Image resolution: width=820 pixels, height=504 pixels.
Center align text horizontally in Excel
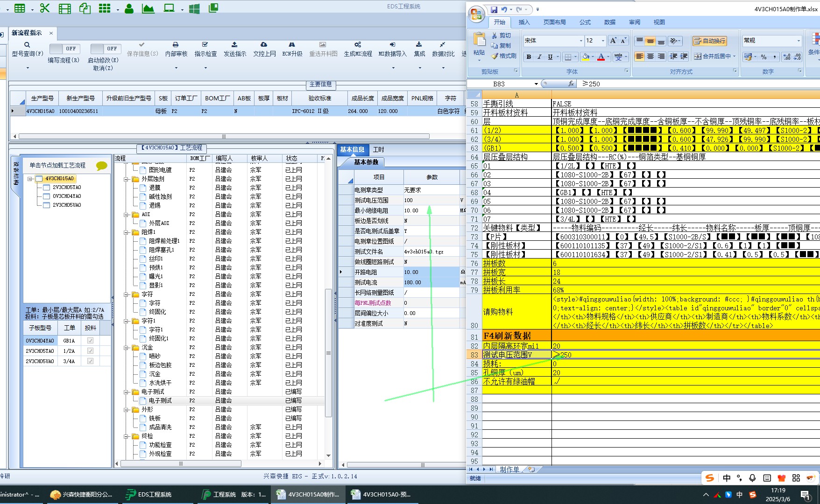[650, 56]
